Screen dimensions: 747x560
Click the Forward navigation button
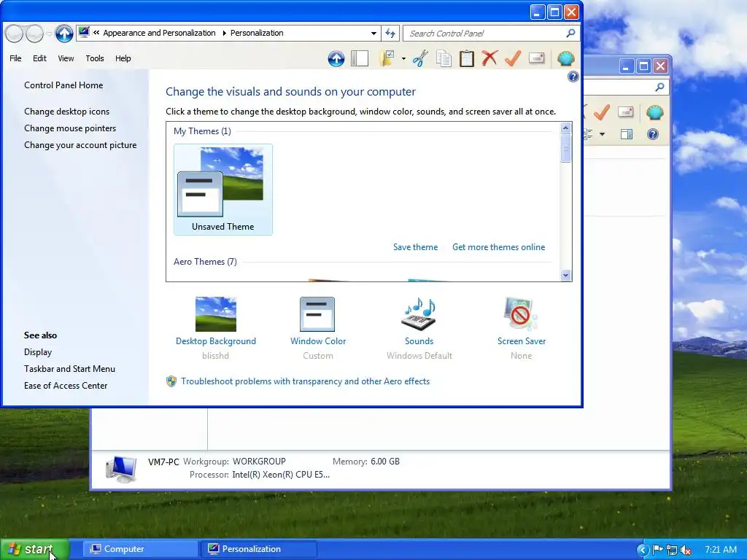(x=35, y=34)
